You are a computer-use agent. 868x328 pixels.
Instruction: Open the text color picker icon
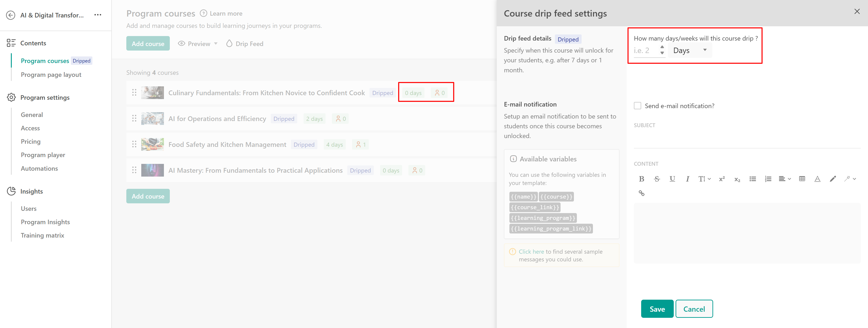pos(817,179)
